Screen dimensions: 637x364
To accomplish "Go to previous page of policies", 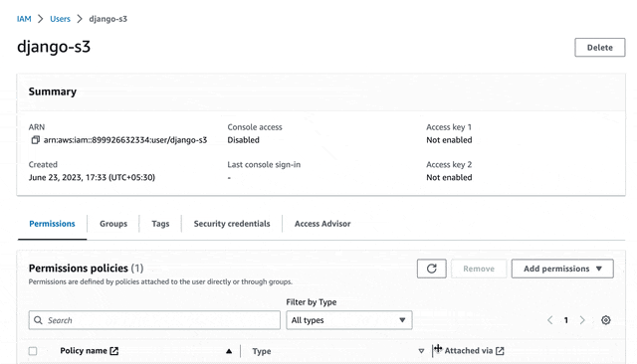I will [550, 320].
